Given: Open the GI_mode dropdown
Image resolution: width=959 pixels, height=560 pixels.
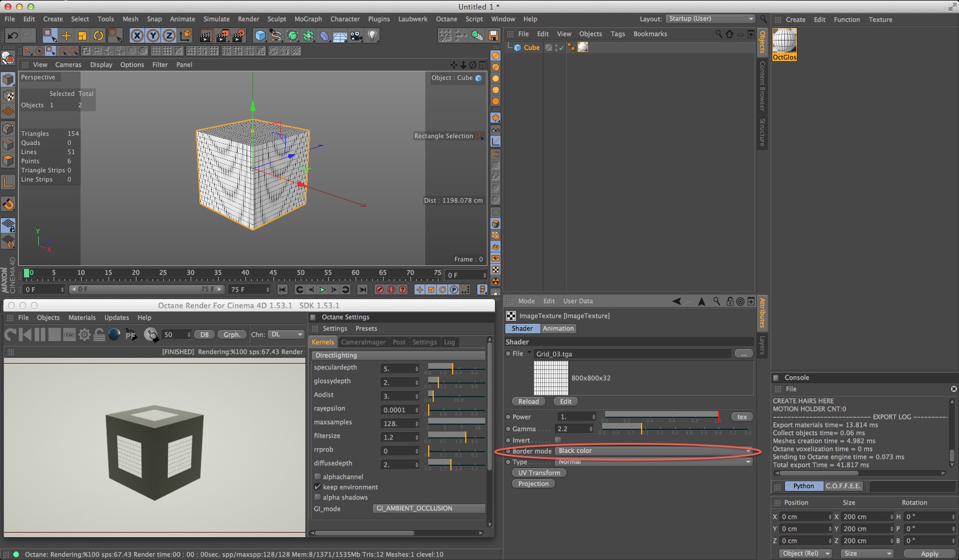Looking at the screenshot, I should (429, 509).
